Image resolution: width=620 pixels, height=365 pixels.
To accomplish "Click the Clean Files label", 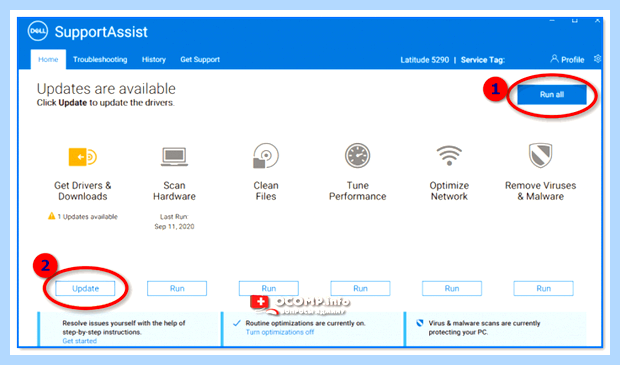I will (x=266, y=191).
